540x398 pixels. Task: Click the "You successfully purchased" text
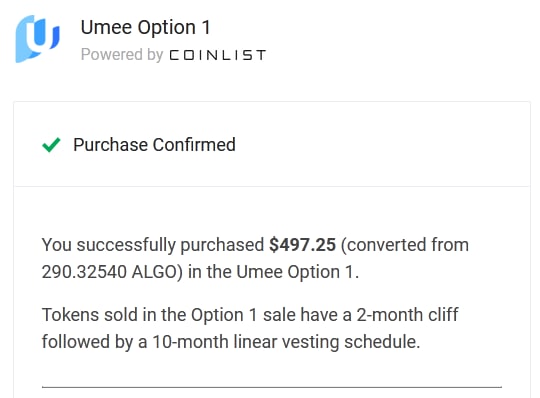pos(153,245)
